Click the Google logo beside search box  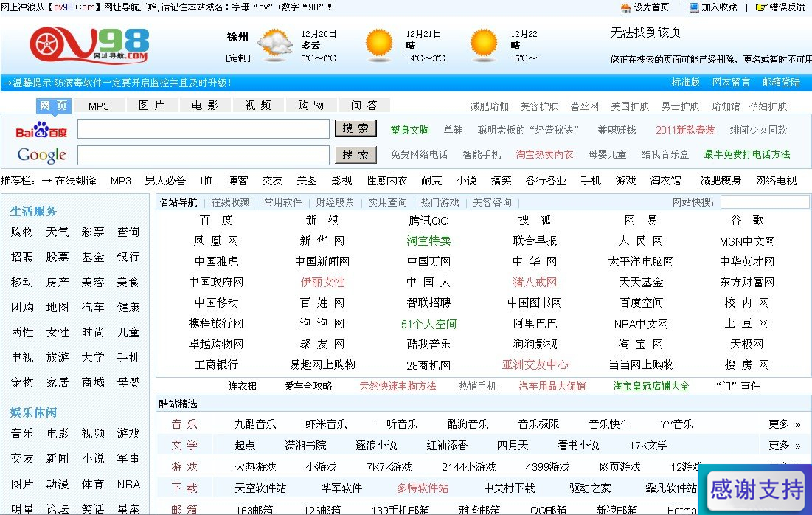click(x=41, y=154)
